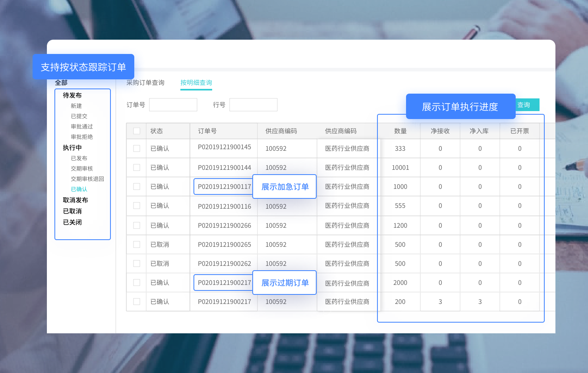588x373 pixels.
Task: Check the checkbox for order P02019121900262
Action: tap(136, 263)
